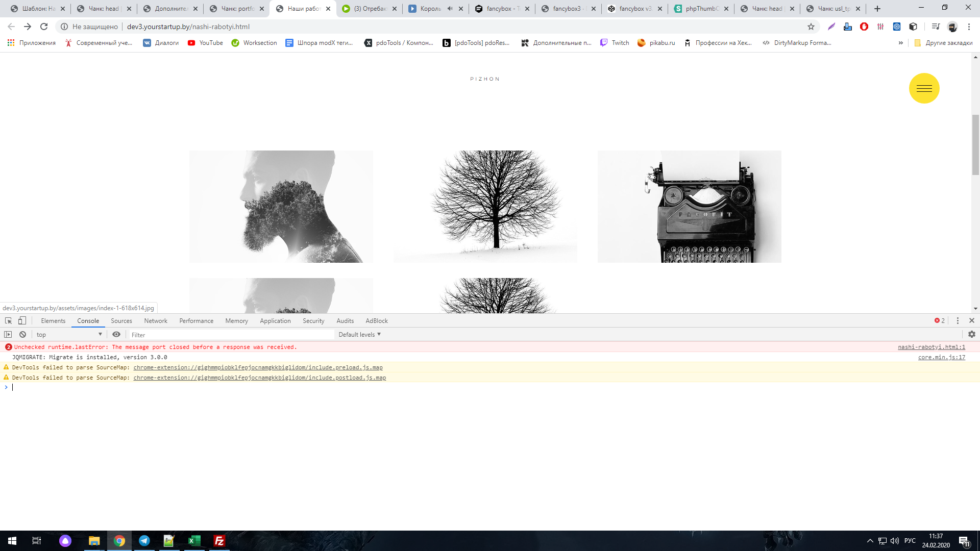Mute the Король tab audio icon
The image size is (980, 551).
coord(450,9)
